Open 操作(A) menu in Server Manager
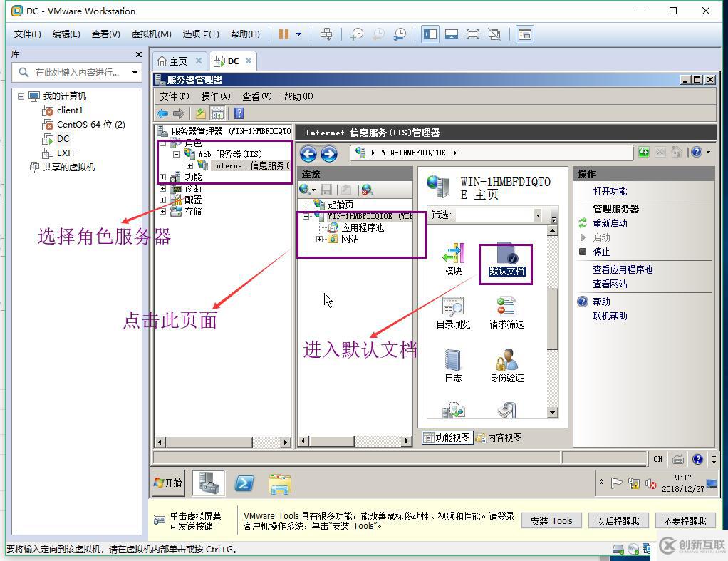The width and height of the screenshot is (728, 561). [216, 96]
